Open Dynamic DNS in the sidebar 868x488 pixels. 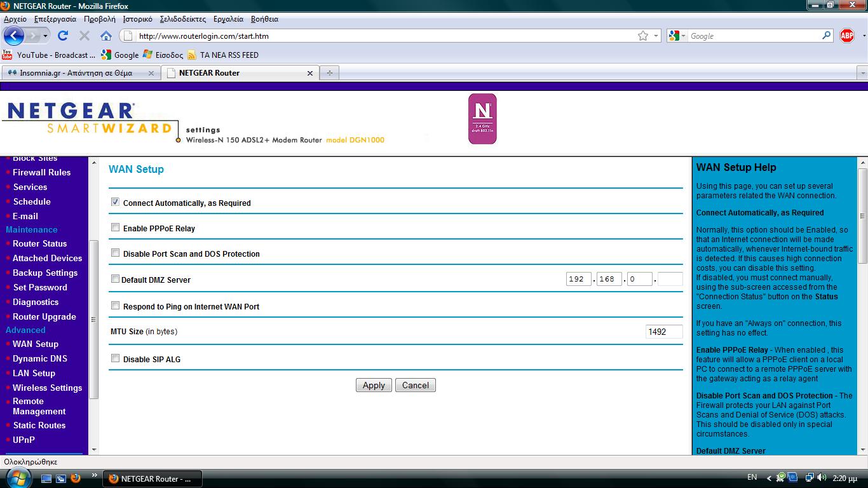[x=40, y=358]
